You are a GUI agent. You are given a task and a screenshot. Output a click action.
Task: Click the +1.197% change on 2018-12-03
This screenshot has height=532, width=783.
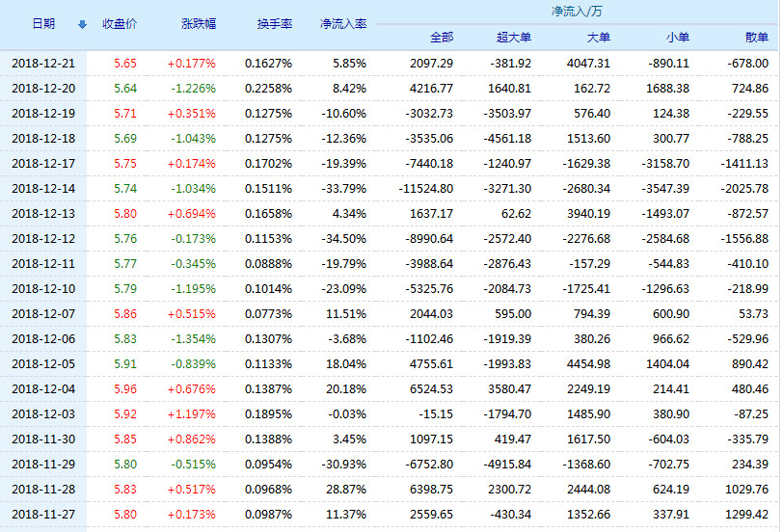click(192, 414)
